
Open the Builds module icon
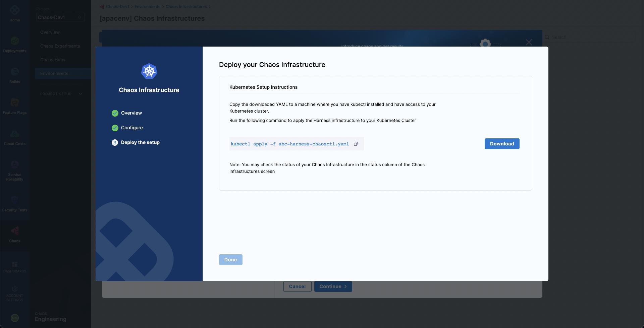pyautogui.click(x=14, y=74)
